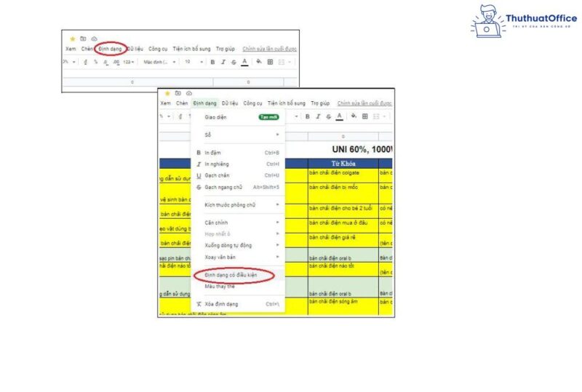This screenshot has height=392, width=582.
Task: Click cell 'bàn chải điện colgate'
Action: (343, 175)
